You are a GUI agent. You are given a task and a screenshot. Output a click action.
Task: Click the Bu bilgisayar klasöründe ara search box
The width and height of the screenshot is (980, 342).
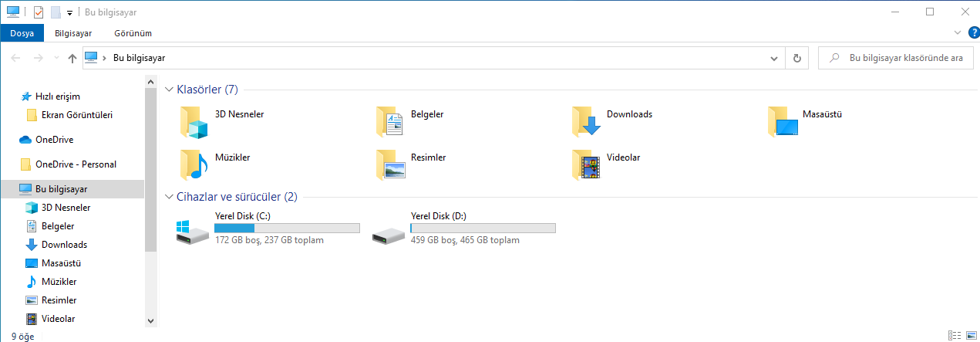coord(895,58)
